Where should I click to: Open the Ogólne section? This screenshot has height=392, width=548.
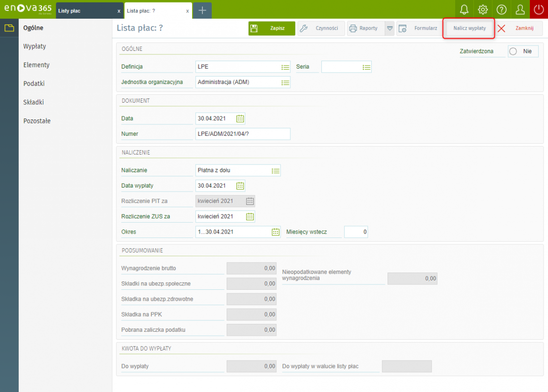[33, 28]
